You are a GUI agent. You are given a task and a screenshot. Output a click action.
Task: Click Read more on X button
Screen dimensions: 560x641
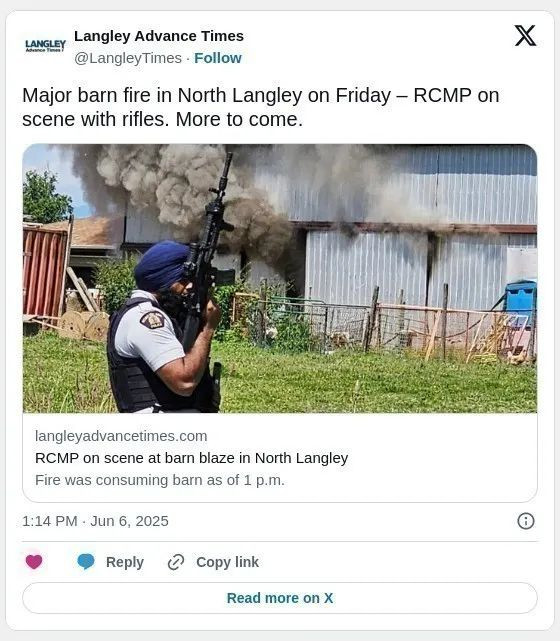[280, 598]
